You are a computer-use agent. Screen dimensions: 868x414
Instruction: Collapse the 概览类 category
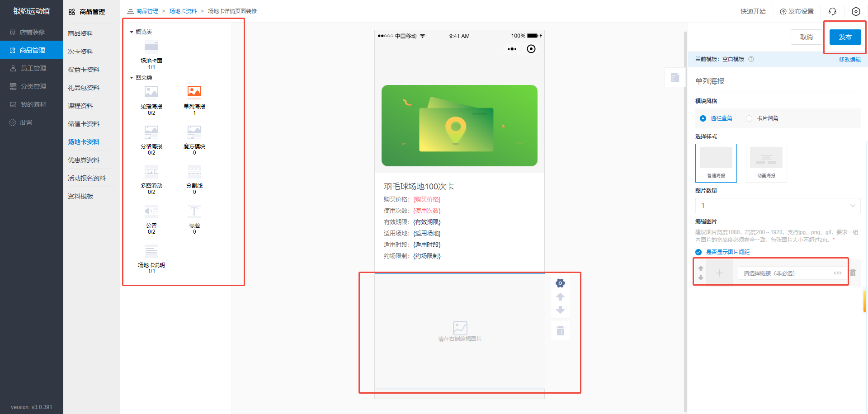pyautogui.click(x=132, y=32)
